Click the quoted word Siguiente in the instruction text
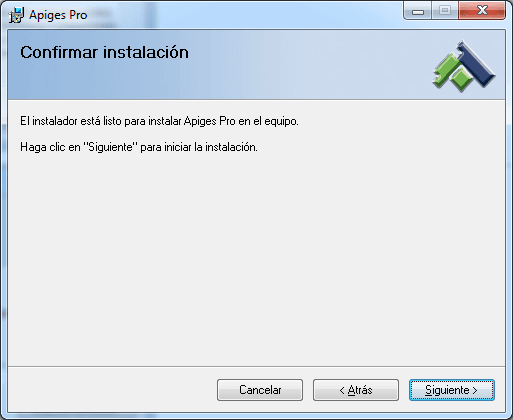The width and height of the screenshot is (513, 420). point(110,147)
